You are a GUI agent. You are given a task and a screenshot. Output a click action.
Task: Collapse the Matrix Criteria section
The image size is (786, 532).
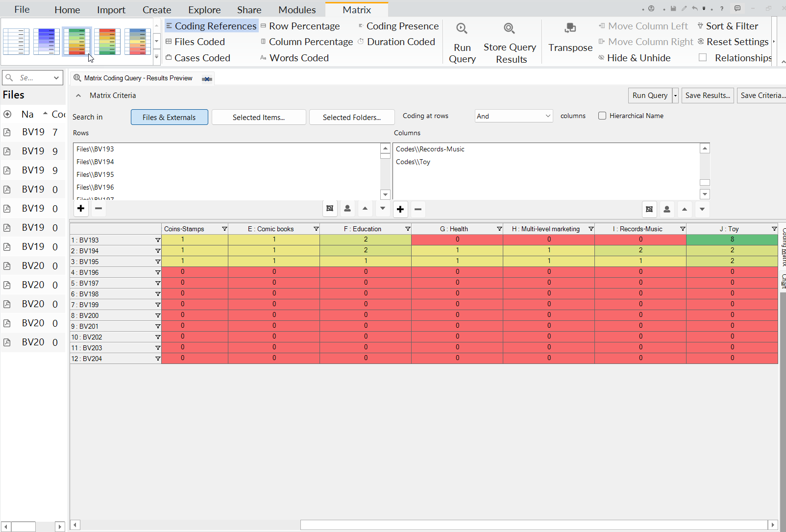pos(78,96)
